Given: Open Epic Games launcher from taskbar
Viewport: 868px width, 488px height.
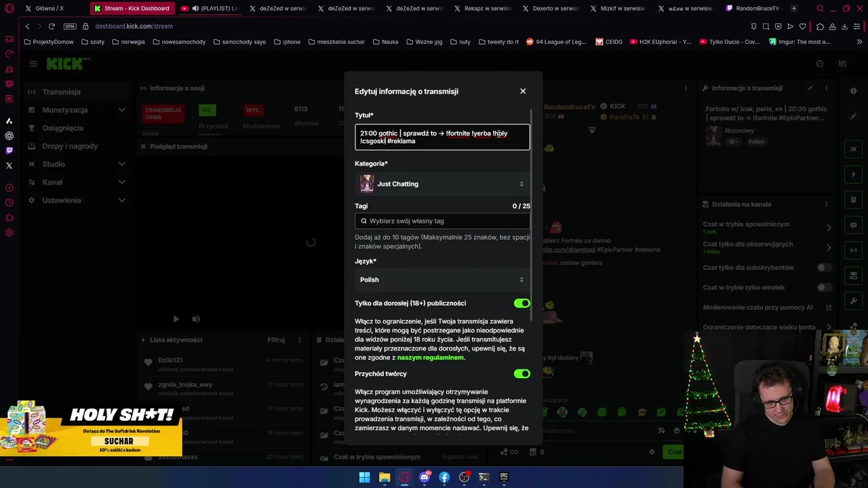Looking at the screenshot, I should [504, 477].
